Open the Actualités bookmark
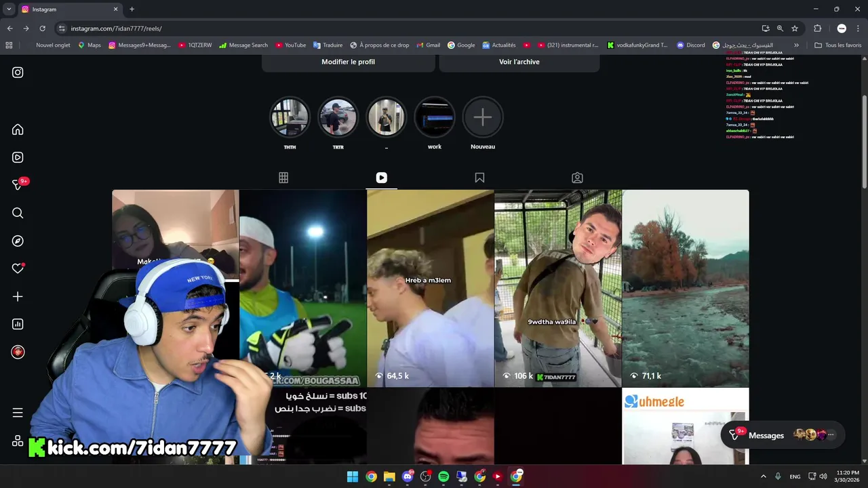The height and width of the screenshot is (488, 868). click(499, 45)
